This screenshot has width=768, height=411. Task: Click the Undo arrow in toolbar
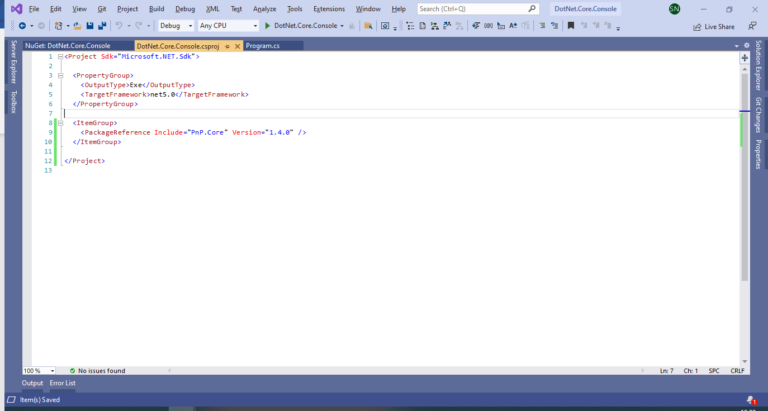[120, 25]
